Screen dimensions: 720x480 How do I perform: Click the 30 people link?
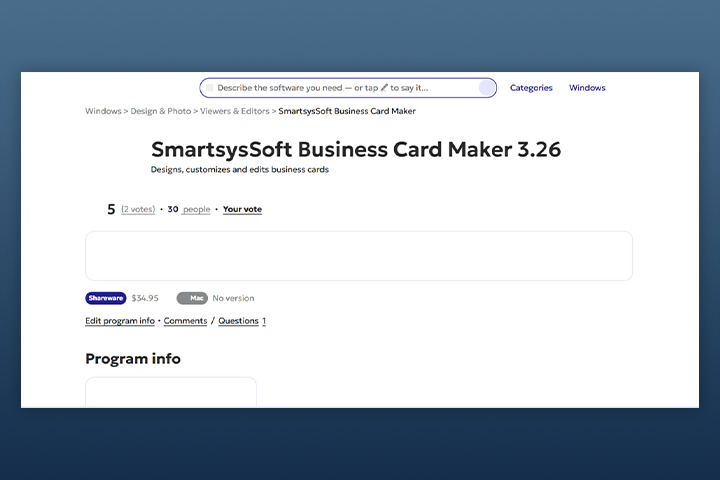(189, 209)
